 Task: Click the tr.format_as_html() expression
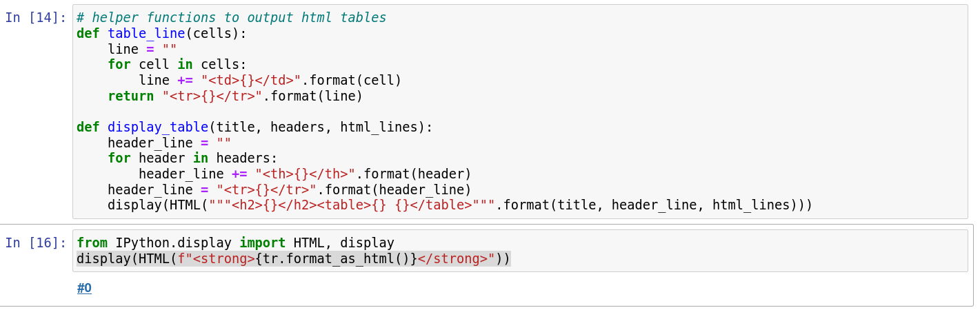point(337,259)
